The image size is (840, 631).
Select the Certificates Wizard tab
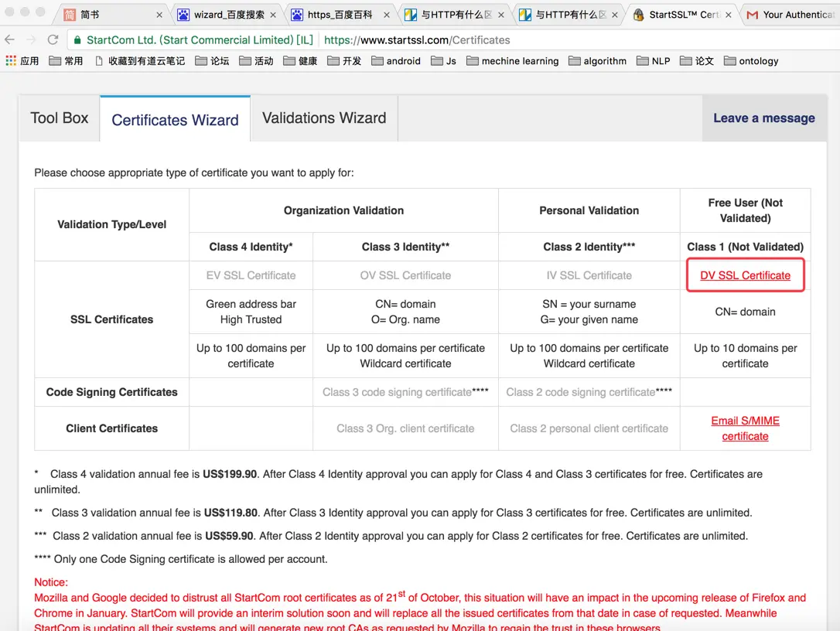click(x=175, y=119)
